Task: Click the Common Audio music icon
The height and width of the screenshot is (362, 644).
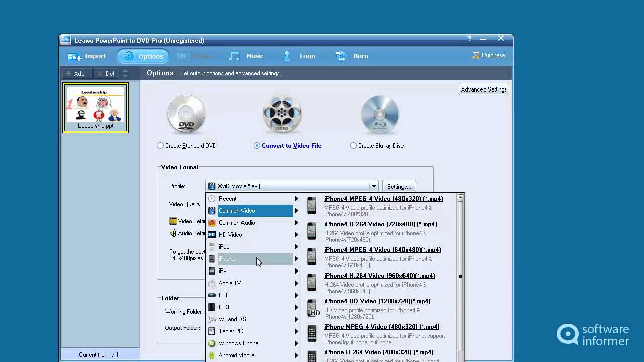Action: [212, 223]
